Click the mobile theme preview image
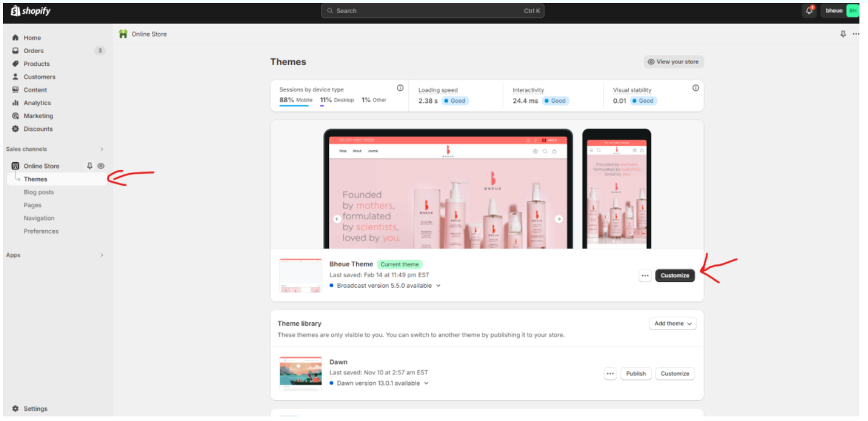868x421 pixels. (x=617, y=189)
